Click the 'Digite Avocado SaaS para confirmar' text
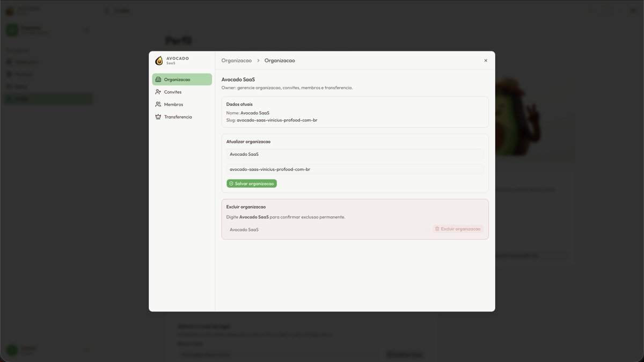The image size is (644, 362). (286, 217)
